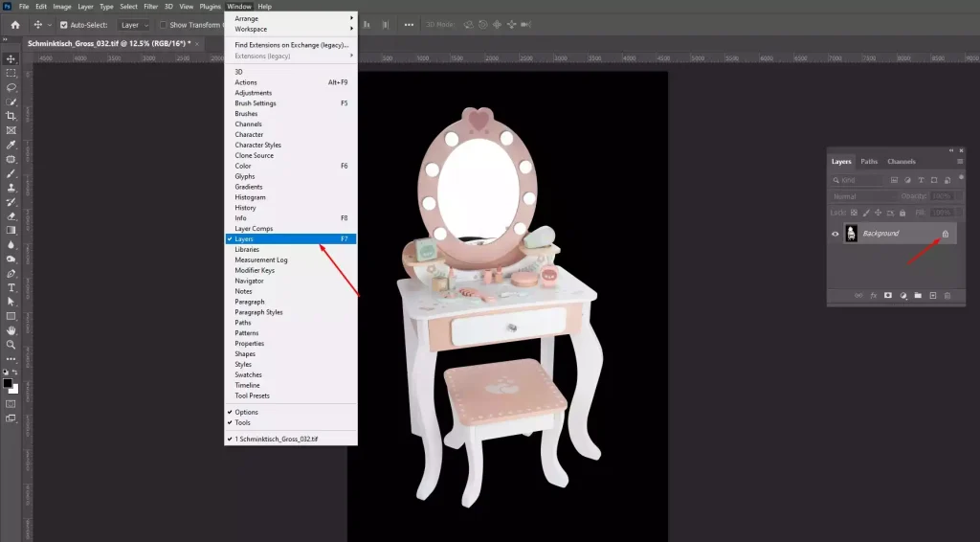
Task: Click the Add layer mask icon
Action: click(x=888, y=296)
